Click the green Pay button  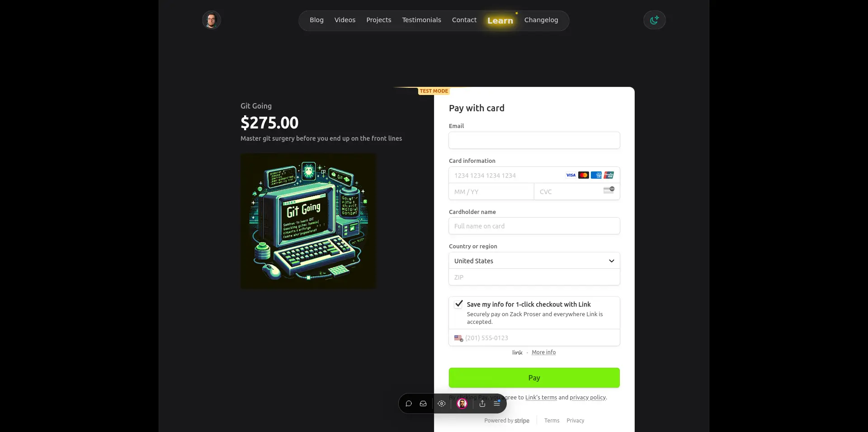coord(534,378)
